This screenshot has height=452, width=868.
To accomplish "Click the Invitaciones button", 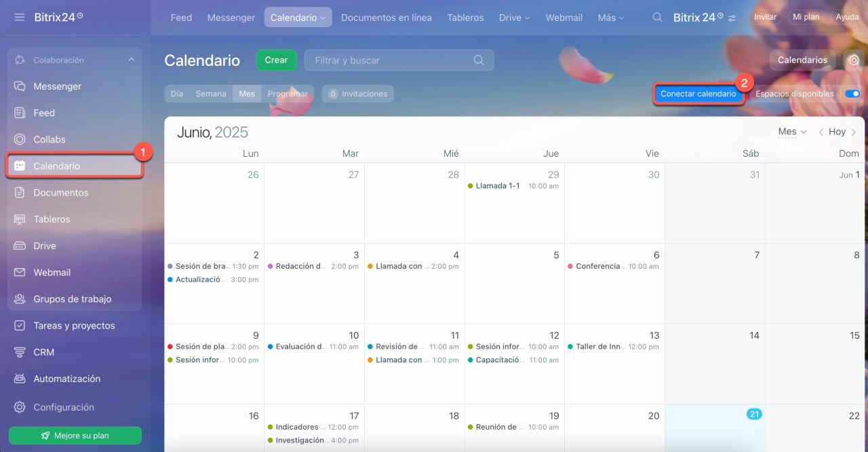I will pyautogui.click(x=358, y=94).
